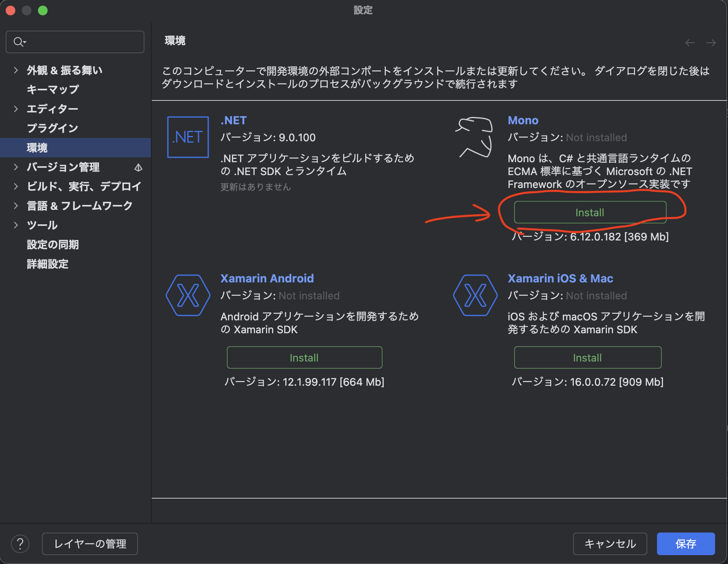Viewport: 728px width, 564px height.
Task: Open キーマップ settings
Action: 52,90
